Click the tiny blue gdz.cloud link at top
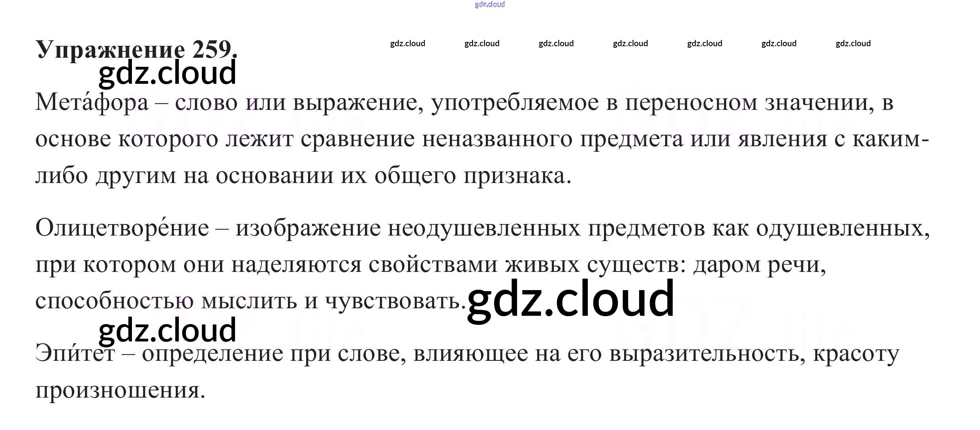Screen dimensions: 980x430 489,4
